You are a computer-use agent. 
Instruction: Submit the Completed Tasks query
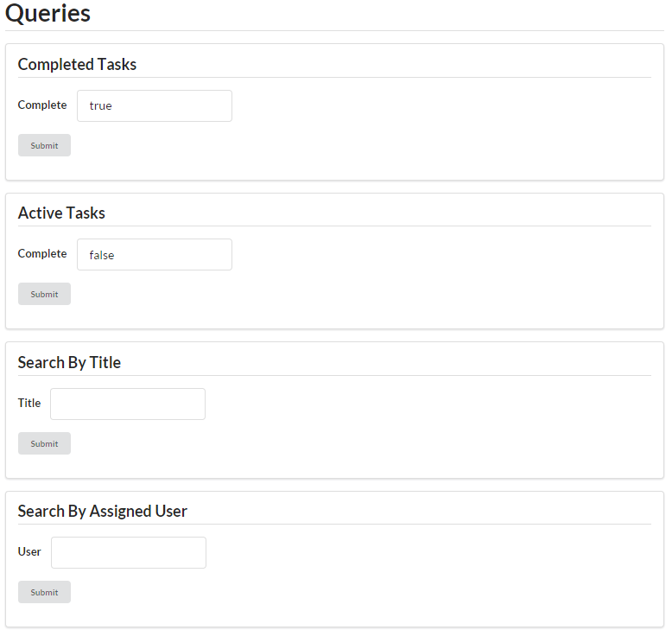point(44,145)
